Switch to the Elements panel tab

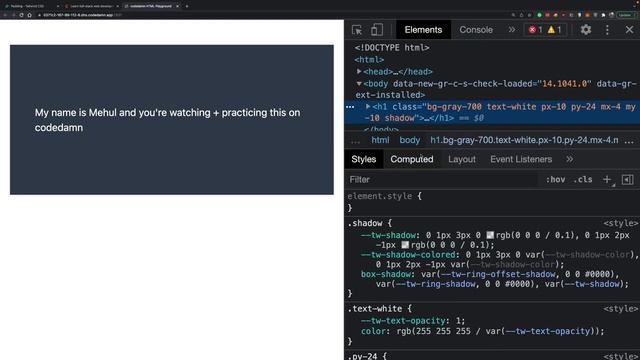click(423, 30)
